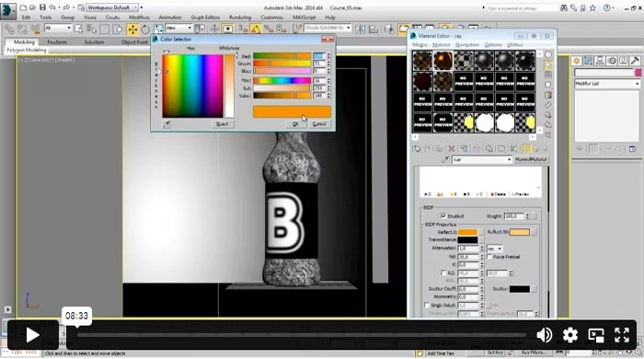Image resolution: width=644 pixels, height=359 pixels.
Task: Open the Motion command panel tab
Action: (612, 61)
